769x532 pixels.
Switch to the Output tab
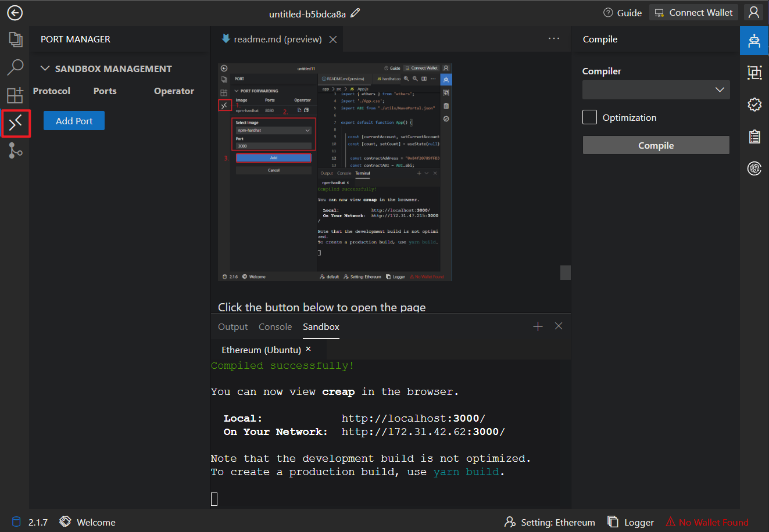click(x=233, y=327)
